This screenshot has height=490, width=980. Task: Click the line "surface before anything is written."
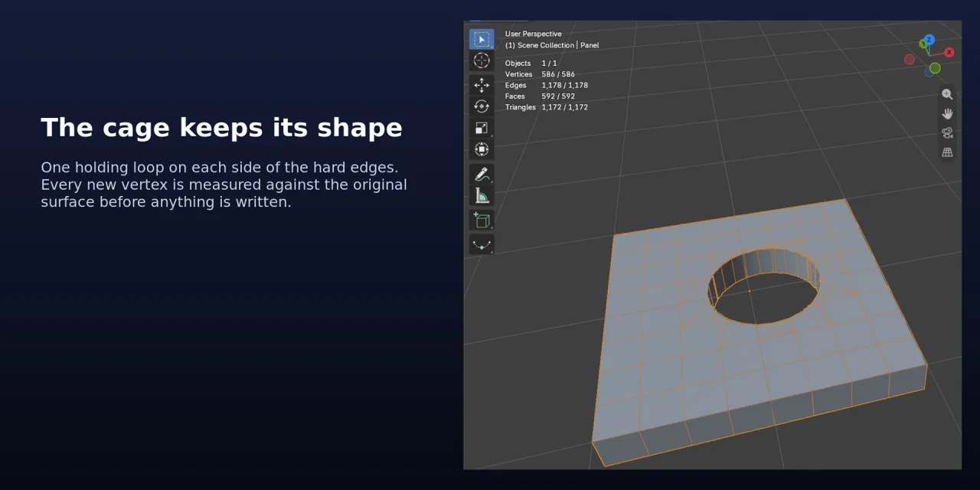166,202
